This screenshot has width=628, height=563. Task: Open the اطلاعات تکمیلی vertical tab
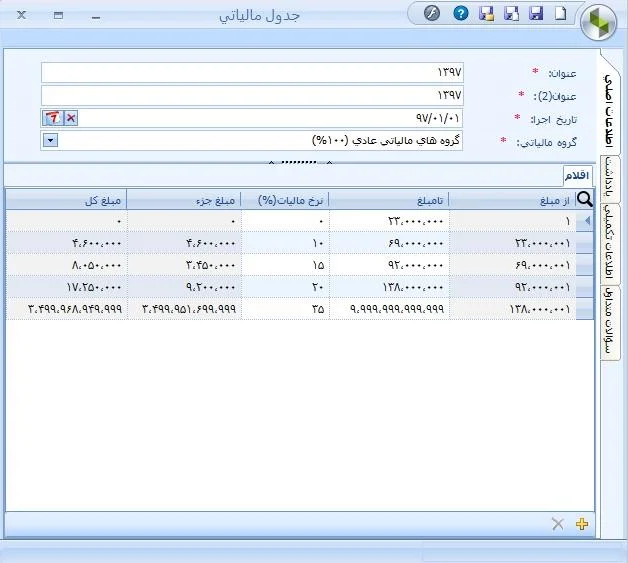click(611, 242)
